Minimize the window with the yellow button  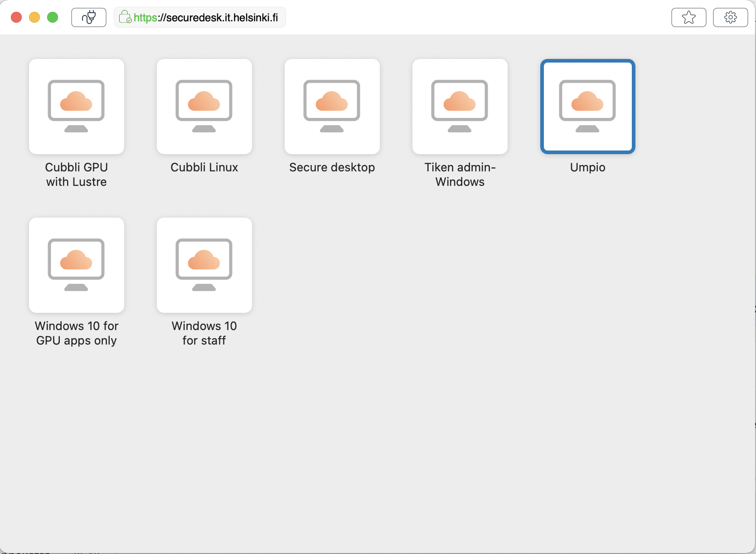[34, 17]
